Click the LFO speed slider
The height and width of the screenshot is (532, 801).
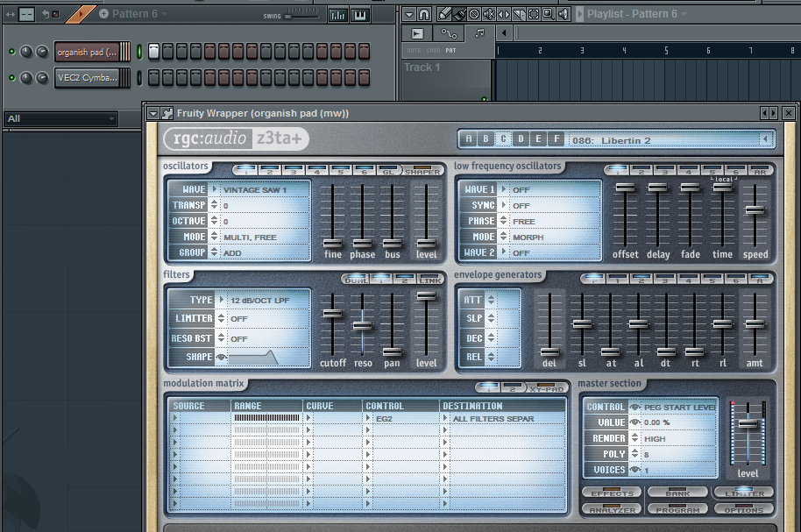755,210
